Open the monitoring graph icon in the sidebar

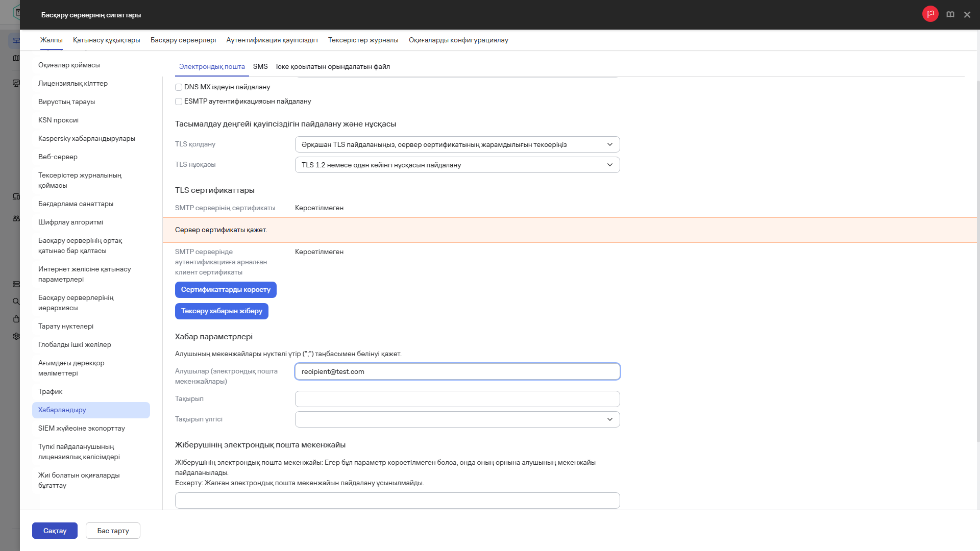click(x=16, y=82)
